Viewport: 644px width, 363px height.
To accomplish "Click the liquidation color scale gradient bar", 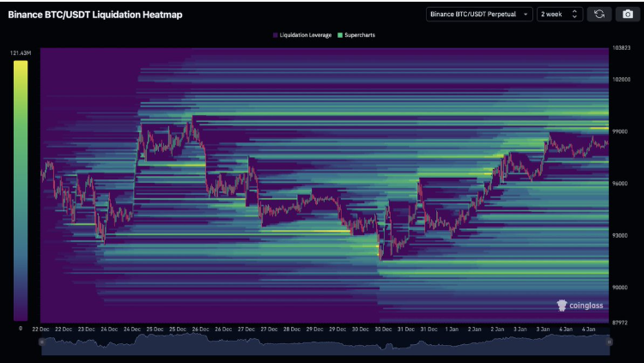I will click(21, 191).
